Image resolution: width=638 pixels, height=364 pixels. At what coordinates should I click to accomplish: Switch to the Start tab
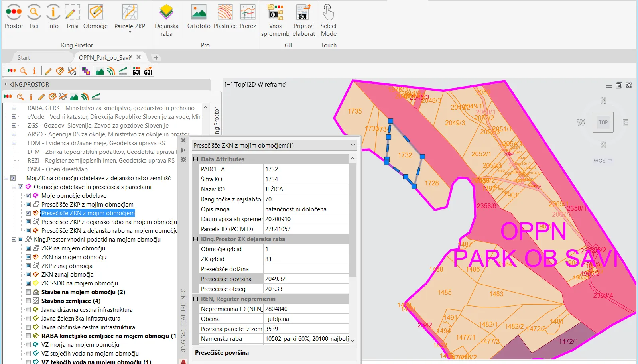pos(24,58)
